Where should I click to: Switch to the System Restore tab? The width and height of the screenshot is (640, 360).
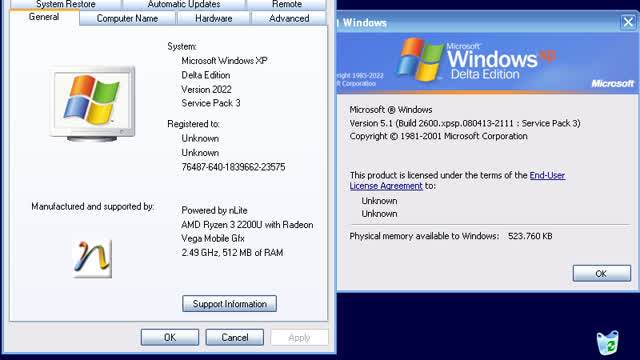coord(66,4)
